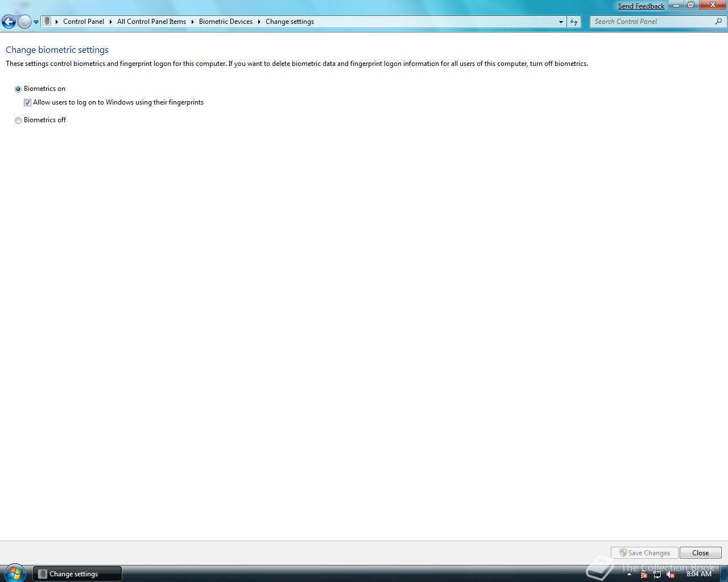The width and height of the screenshot is (728, 582).
Task: Click the Action Center flag tray icon
Action: [x=644, y=574]
